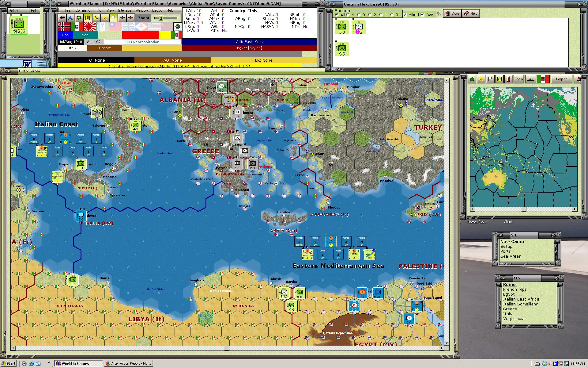Click yellow unit counter icon in minimap toolbar

(x=499, y=79)
